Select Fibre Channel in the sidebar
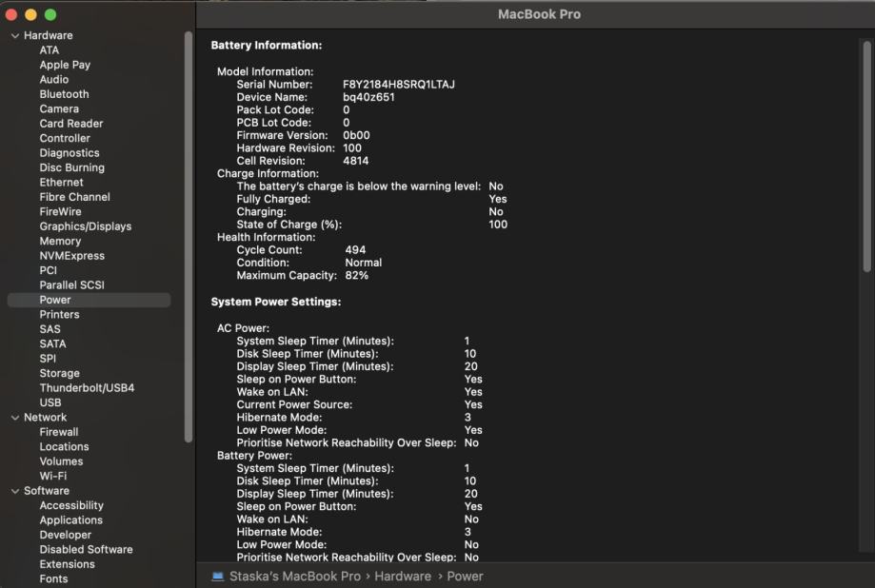Image resolution: width=875 pixels, height=588 pixels. click(75, 197)
